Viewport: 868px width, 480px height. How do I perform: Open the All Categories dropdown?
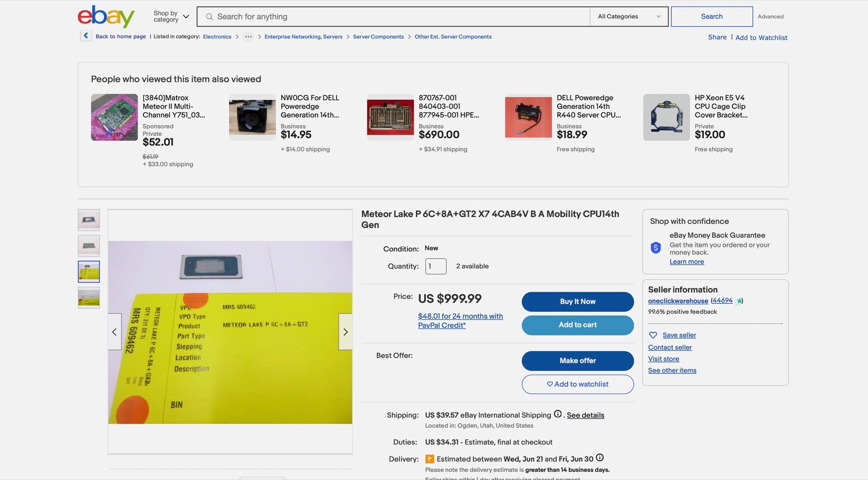coord(629,17)
